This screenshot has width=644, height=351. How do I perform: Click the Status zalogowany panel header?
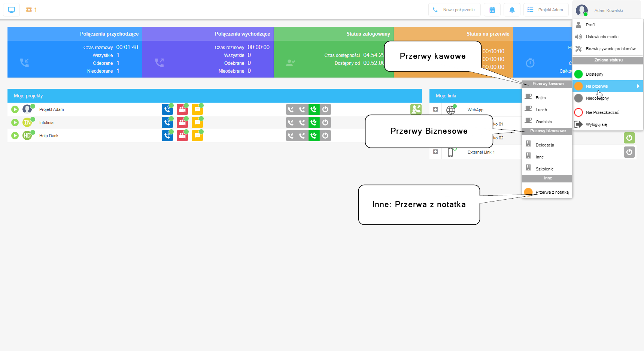[x=334, y=34]
